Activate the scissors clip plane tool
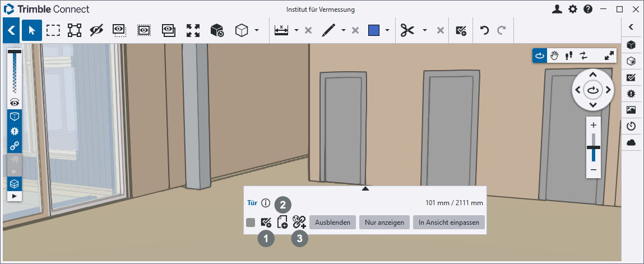 click(x=407, y=30)
